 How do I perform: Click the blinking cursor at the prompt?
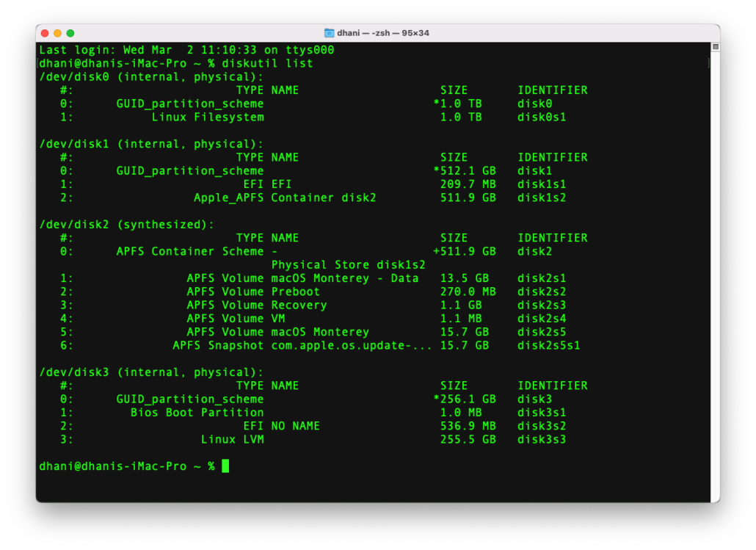click(227, 466)
